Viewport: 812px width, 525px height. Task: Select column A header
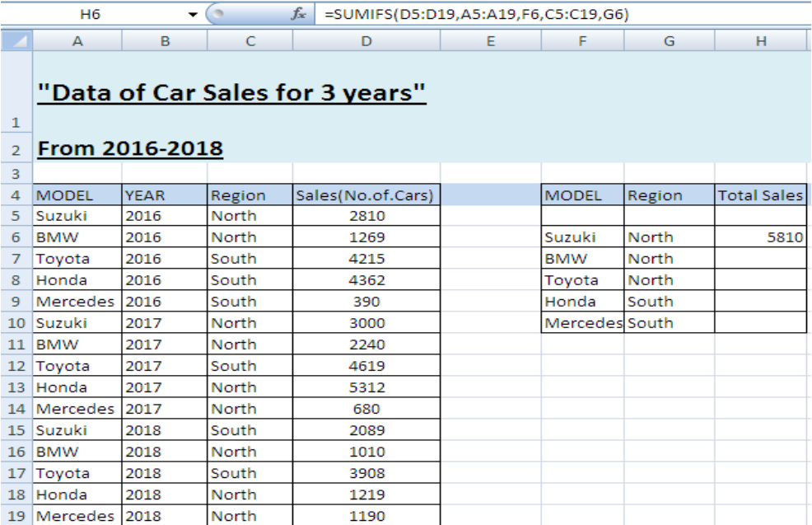point(77,41)
